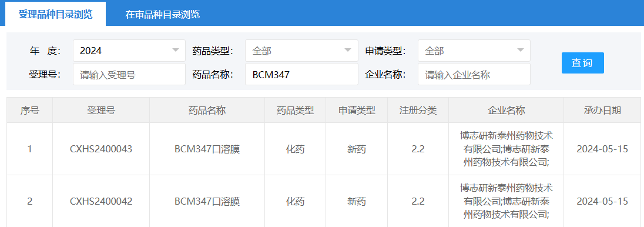Focus the 企业名称 input field

[474, 75]
